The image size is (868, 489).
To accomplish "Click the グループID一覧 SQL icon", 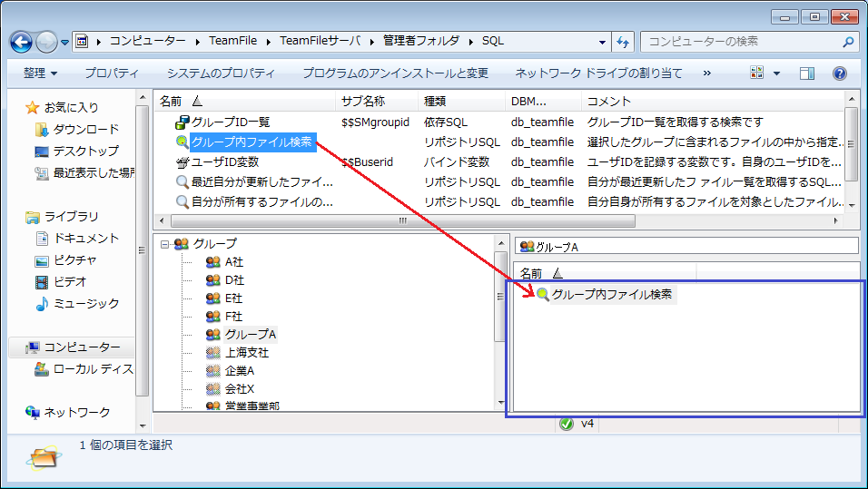I will (182, 122).
